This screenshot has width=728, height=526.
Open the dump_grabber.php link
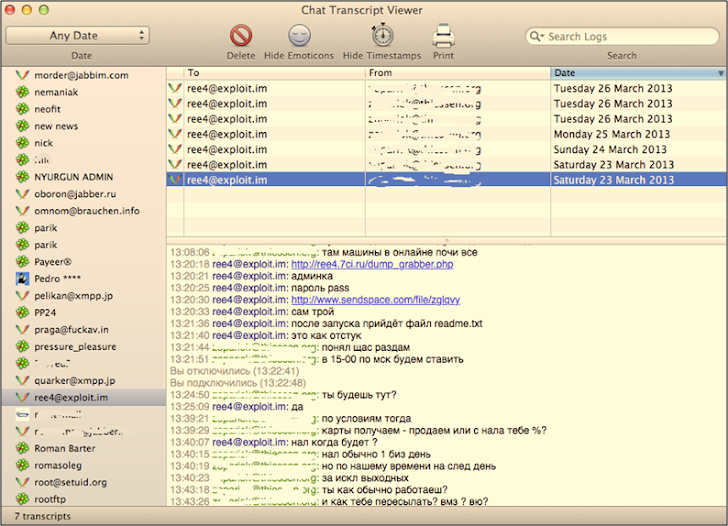pos(372,265)
